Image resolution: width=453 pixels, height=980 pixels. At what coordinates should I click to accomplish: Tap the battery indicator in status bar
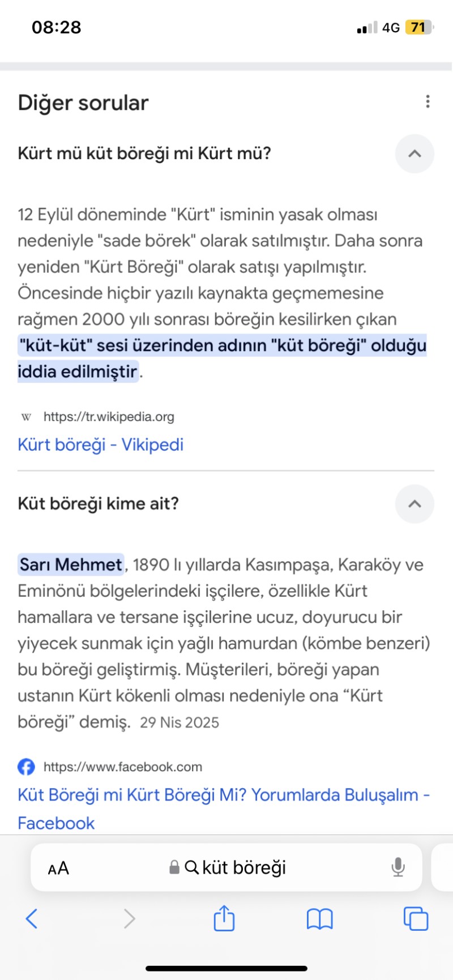419,27
